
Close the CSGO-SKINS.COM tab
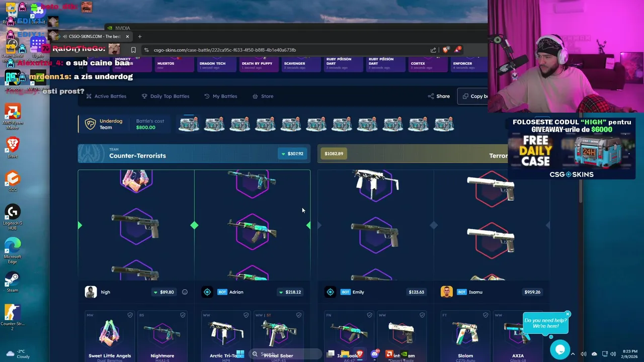127,36
